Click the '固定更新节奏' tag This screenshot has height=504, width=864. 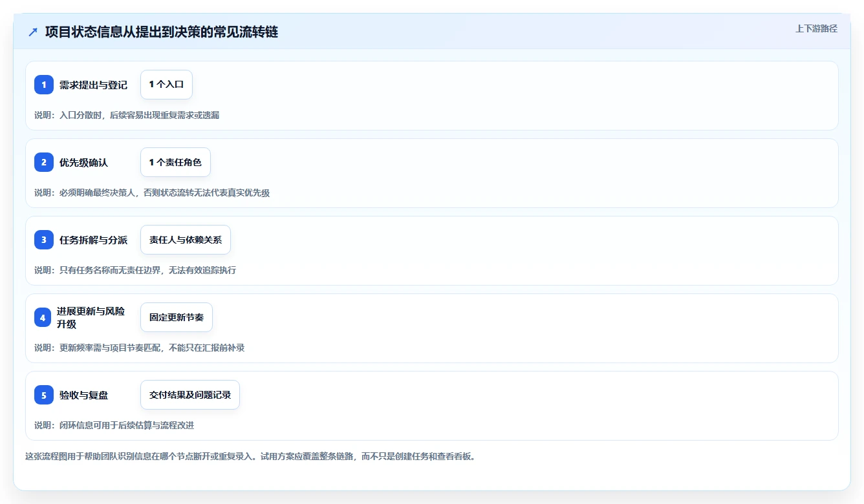(177, 317)
